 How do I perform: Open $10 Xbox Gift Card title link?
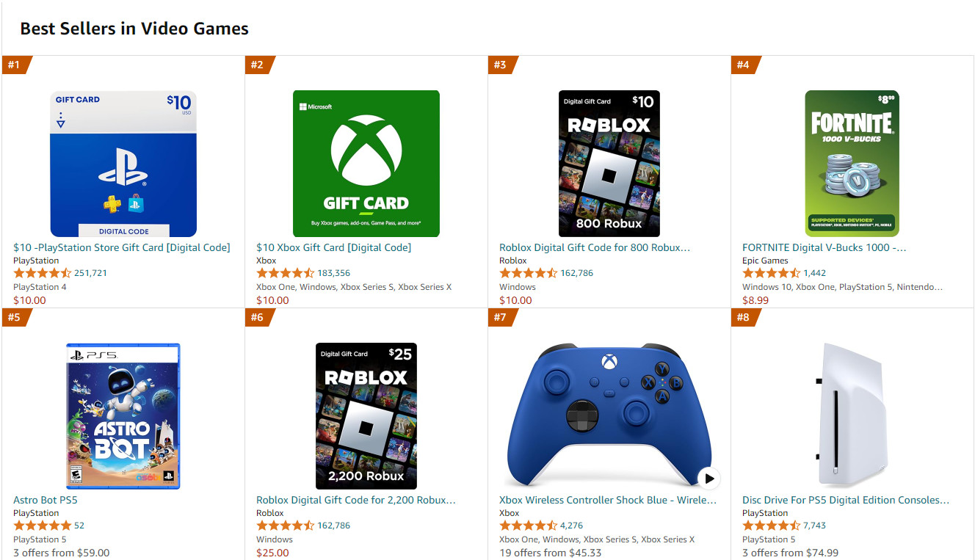pyautogui.click(x=333, y=247)
